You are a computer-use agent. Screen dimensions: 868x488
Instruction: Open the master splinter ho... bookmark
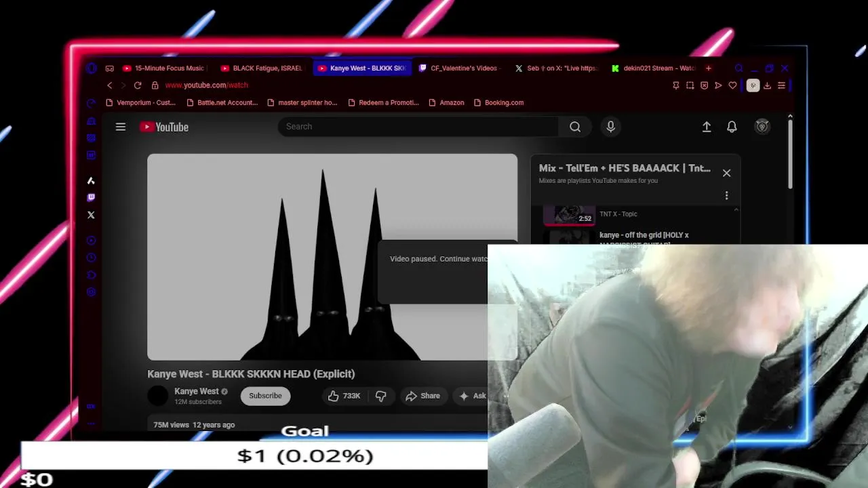pyautogui.click(x=302, y=103)
